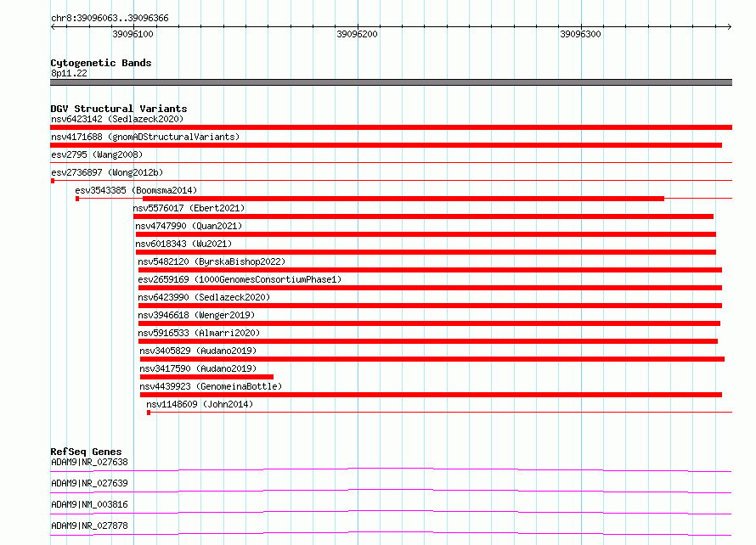
Task: Click nsv3405829 (Audano2019) label
Action: coord(198,351)
